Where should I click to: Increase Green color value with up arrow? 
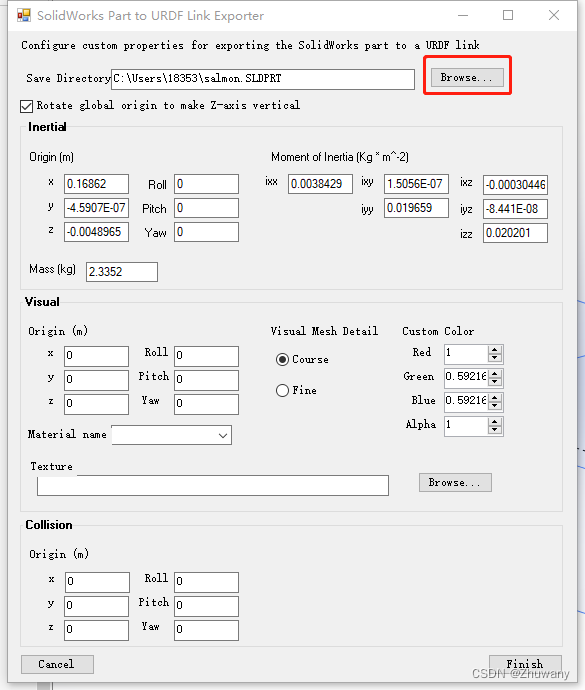(x=495, y=374)
